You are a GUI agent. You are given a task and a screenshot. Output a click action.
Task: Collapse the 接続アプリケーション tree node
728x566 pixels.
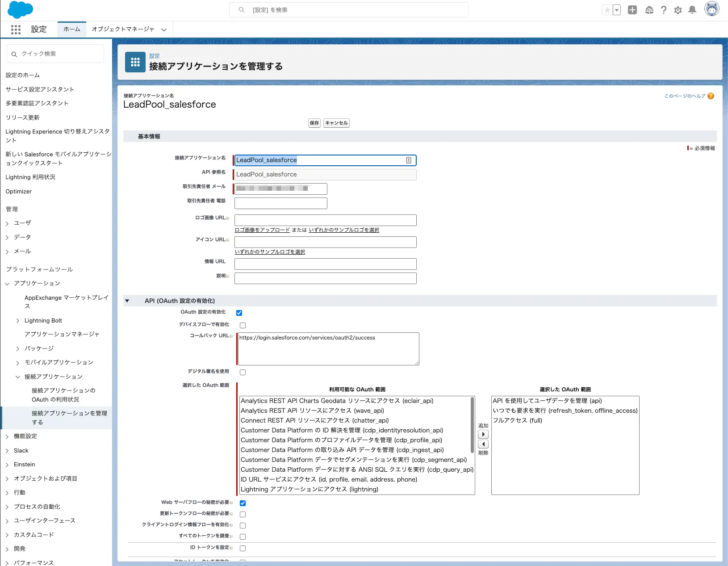pos(18,377)
